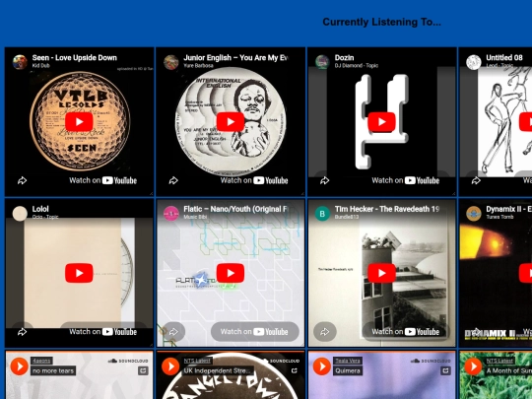Share the Flatic Nano/Youth video
Image resolution: width=532 pixels, height=399 pixels.
(173, 332)
